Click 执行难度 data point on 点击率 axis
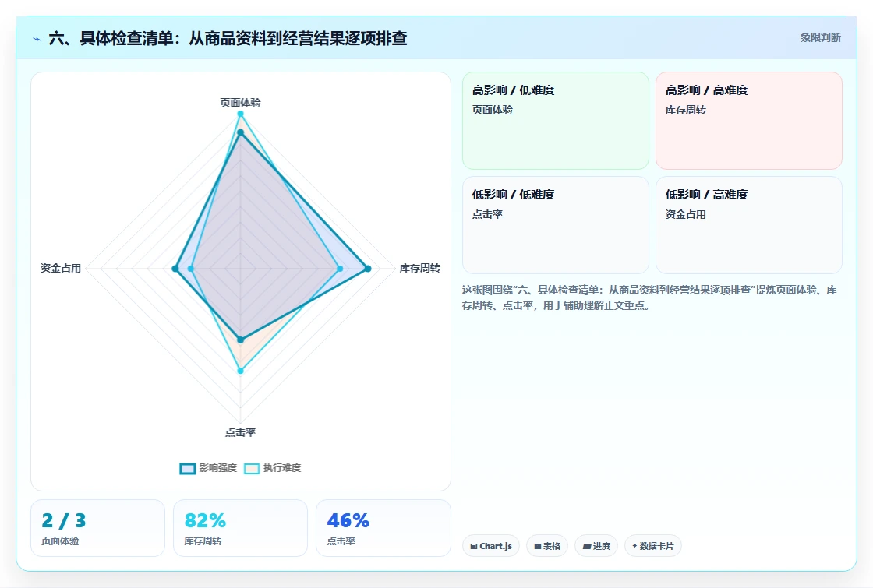The height and width of the screenshot is (588, 873). click(241, 371)
